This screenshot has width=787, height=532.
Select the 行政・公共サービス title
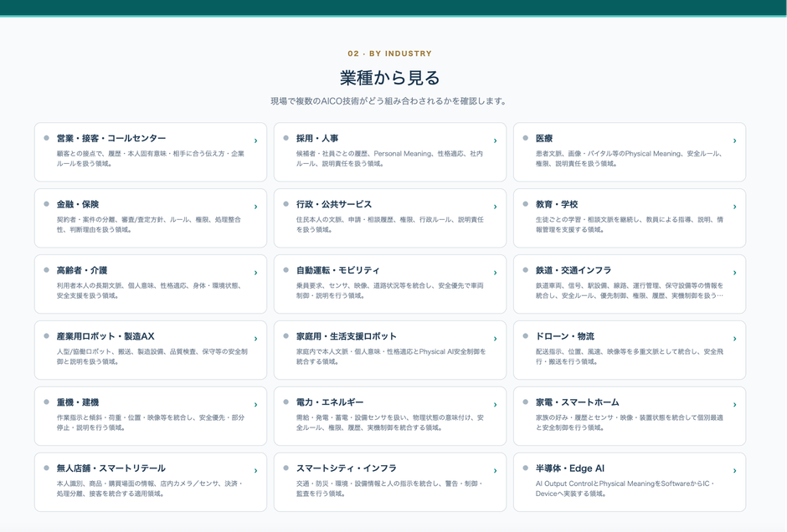[334, 204]
